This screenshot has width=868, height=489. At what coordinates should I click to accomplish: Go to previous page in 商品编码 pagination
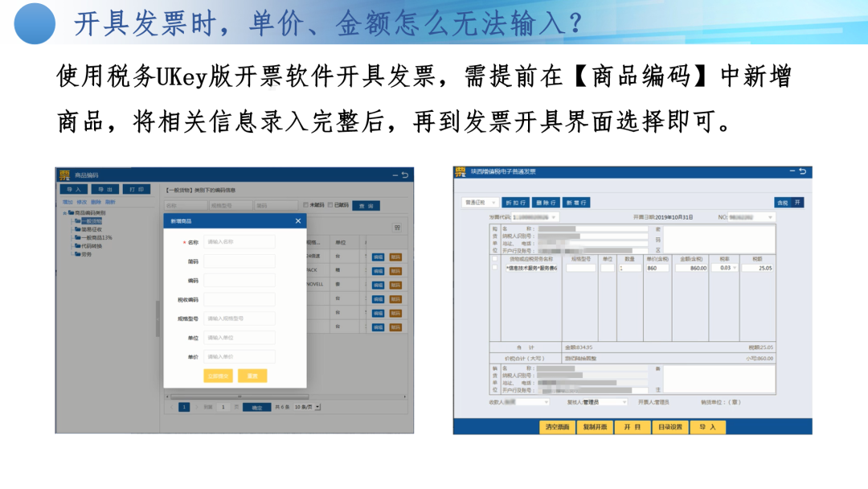[172, 407]
